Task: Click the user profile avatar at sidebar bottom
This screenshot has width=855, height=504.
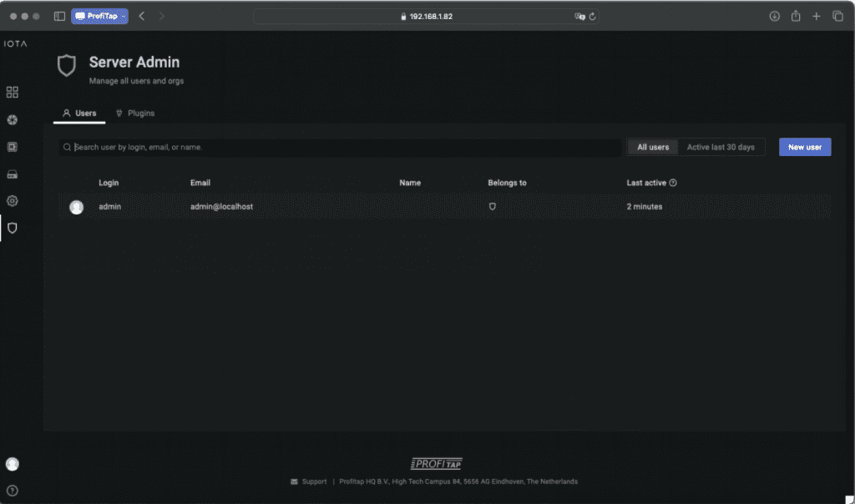Action: pyautogui.click(x=13, y=464)
